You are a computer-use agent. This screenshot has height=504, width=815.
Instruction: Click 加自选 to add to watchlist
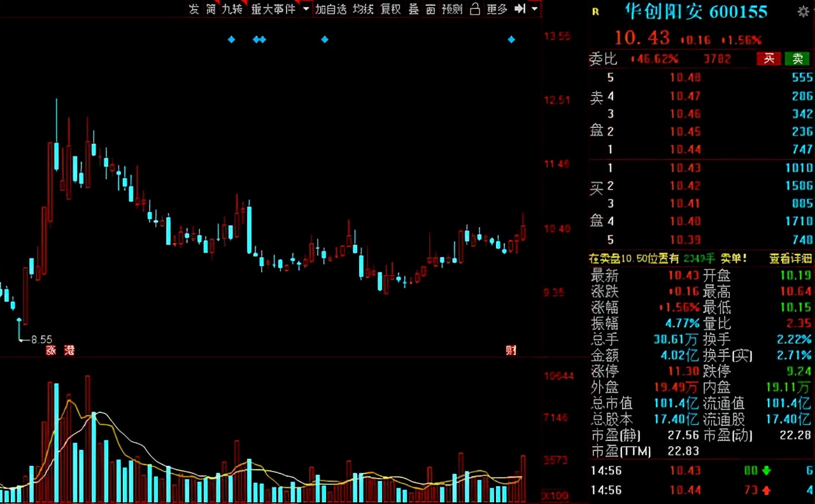(331, 9)
